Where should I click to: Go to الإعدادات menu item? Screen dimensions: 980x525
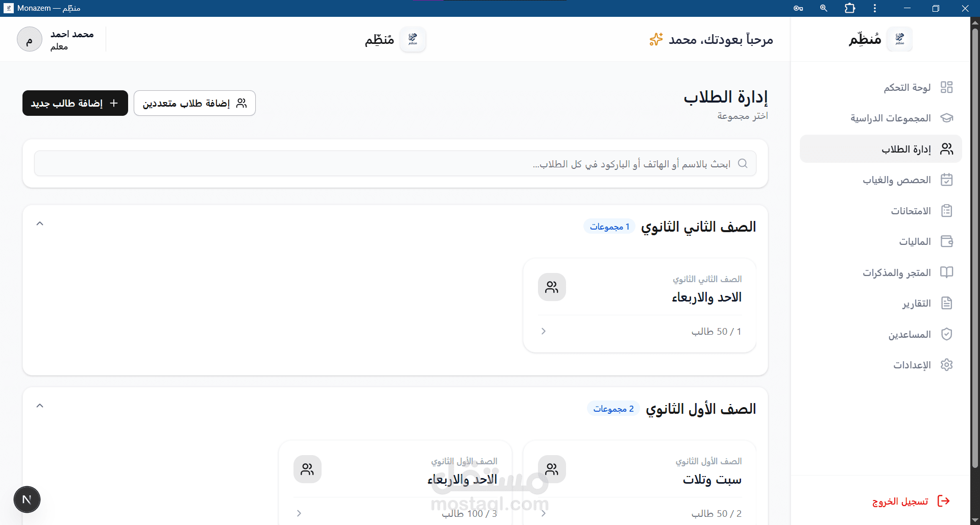click(881, 365)
